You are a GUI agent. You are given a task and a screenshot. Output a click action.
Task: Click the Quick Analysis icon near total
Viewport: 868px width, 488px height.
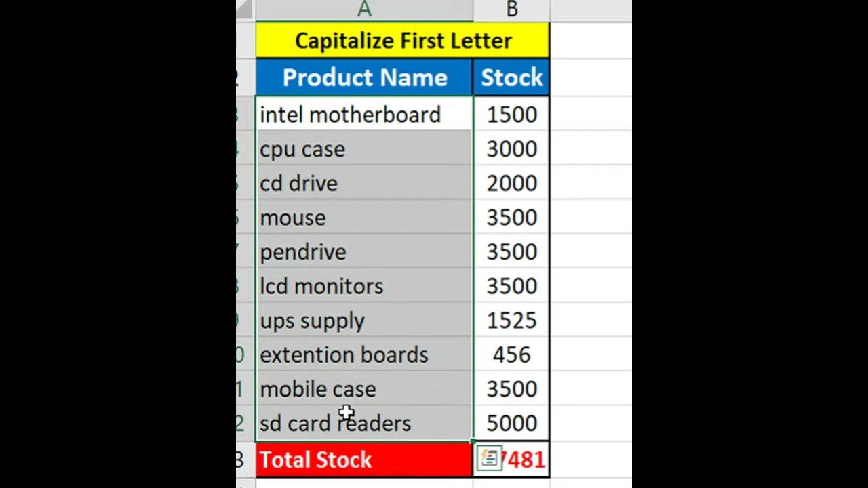pos(488,459)
